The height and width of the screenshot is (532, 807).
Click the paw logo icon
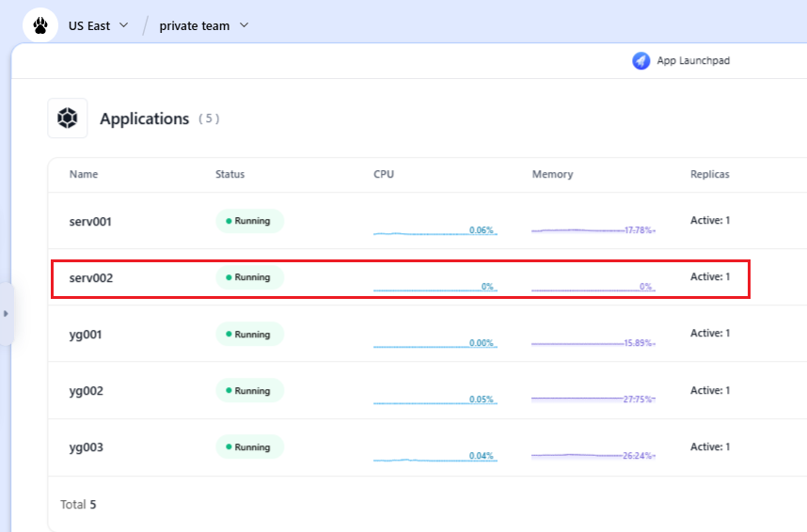[40, 25]
